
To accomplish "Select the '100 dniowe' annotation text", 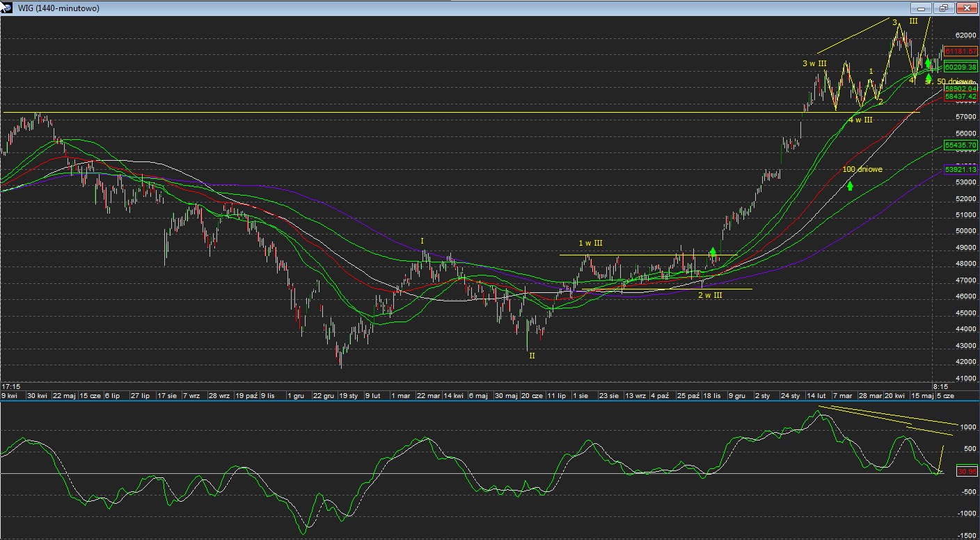I will 862,169.
